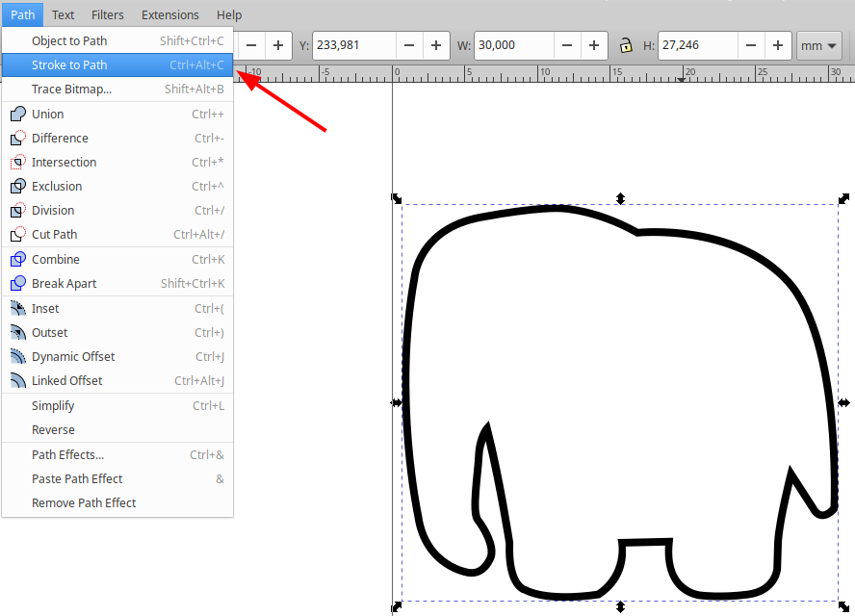Choose Stroke to Path
855x616 pixels.
pyautogui.click(x=117, y=64)
